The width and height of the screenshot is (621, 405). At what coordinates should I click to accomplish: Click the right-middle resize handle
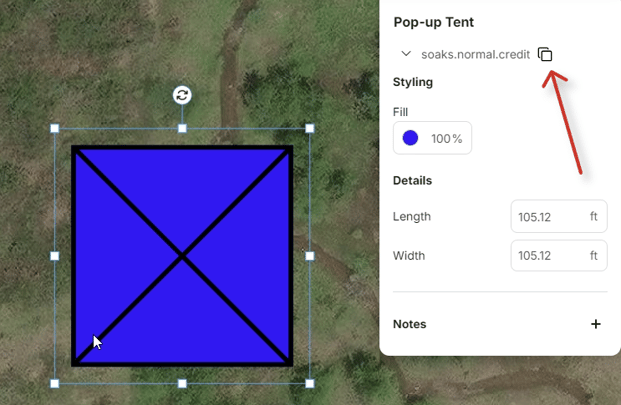pyautogui.click(x=310, y=256)
